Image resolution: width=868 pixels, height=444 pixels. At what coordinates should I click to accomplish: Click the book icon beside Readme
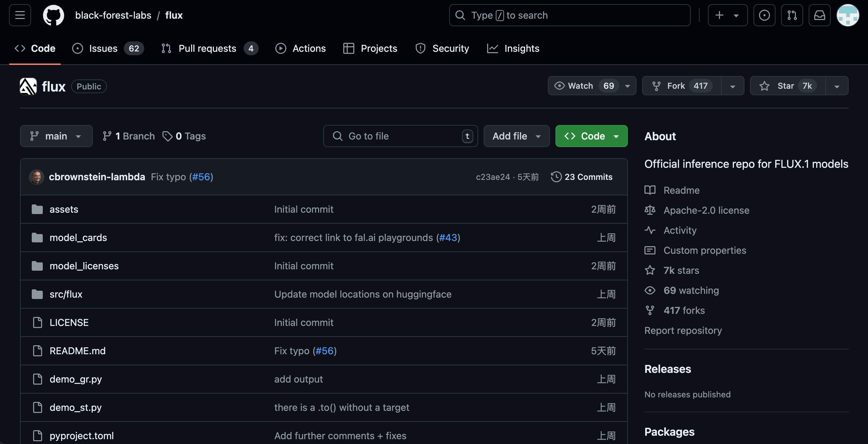[x=650, y=190]
